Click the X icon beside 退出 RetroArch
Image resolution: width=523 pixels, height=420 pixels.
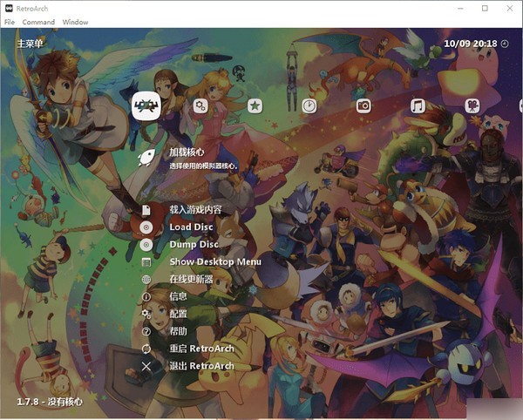pos(146,366)
